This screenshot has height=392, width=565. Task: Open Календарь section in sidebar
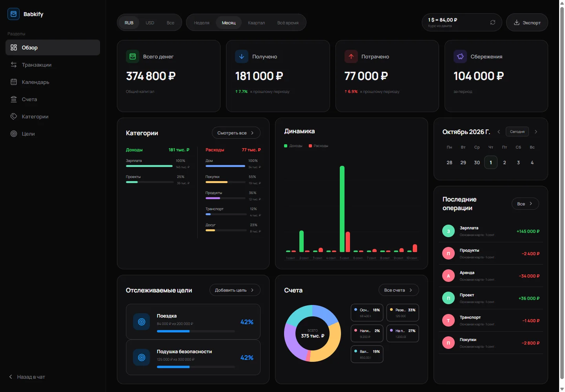[x=53, y=82]
